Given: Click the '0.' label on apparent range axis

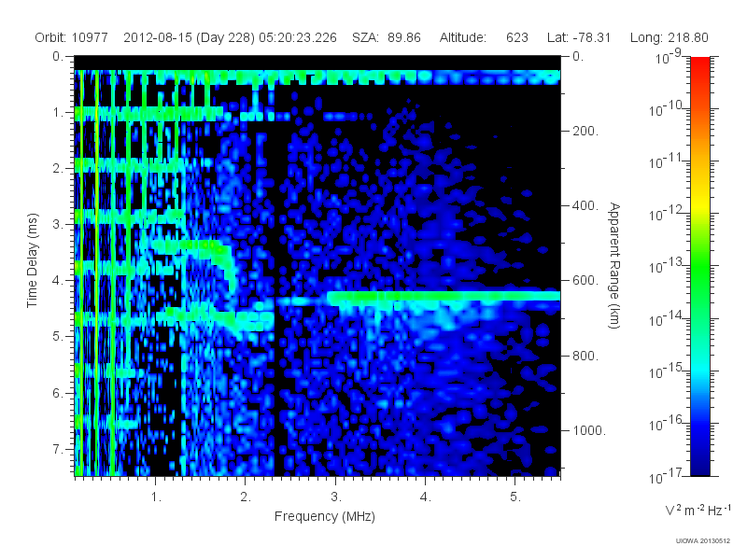Looking at the screenshot, I should [x=578, y=57].
